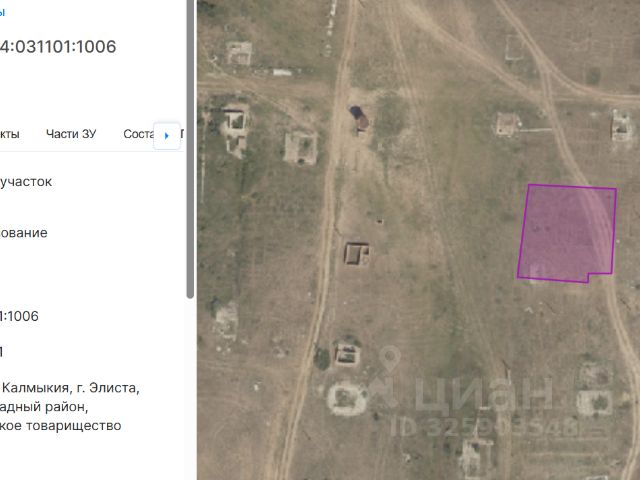This screenshot has height=480, width=640.
Task: Click the ование label in the panel
Action: [x=24, y=233]
